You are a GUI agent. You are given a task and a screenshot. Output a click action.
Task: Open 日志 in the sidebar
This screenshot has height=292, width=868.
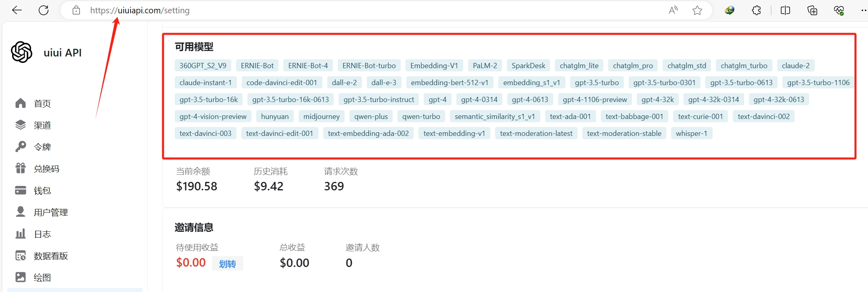[x=42, y=234]
